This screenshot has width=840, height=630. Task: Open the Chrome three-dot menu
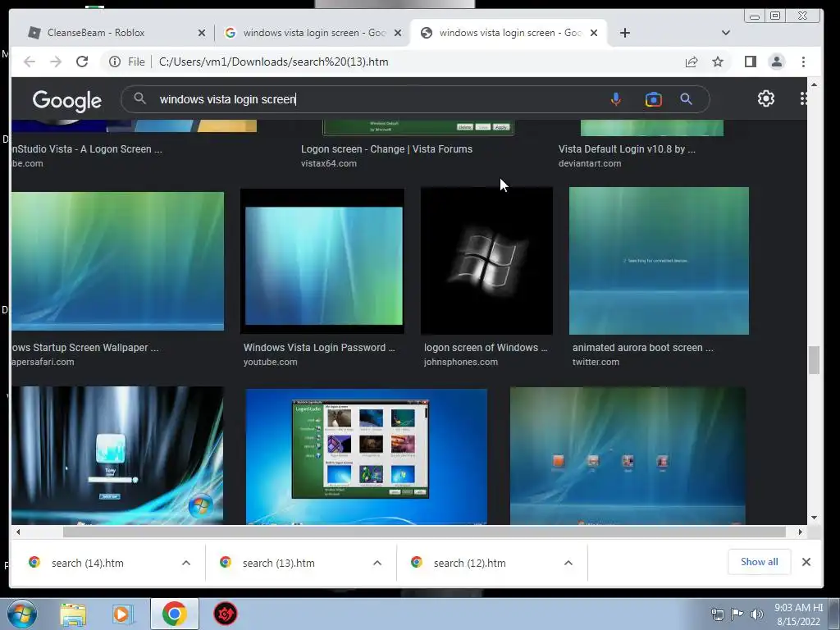803,62
